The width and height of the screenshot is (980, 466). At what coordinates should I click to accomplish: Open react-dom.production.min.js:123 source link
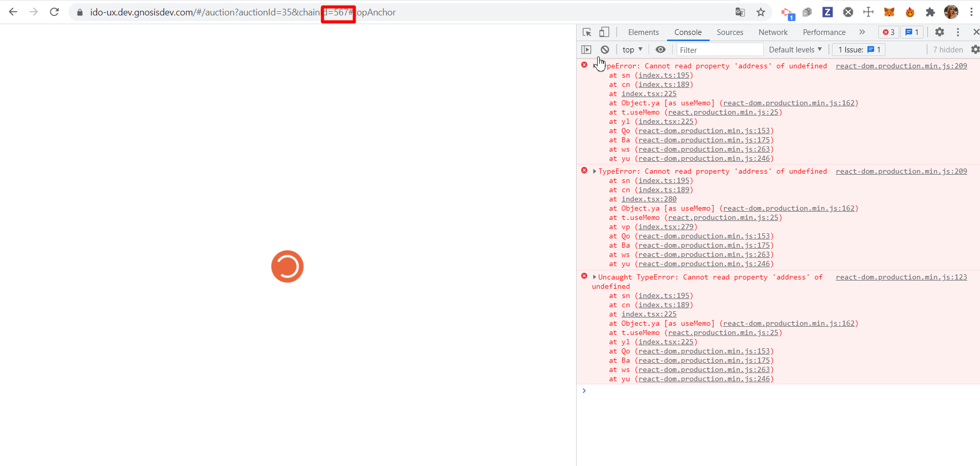[x=901, y=277]
